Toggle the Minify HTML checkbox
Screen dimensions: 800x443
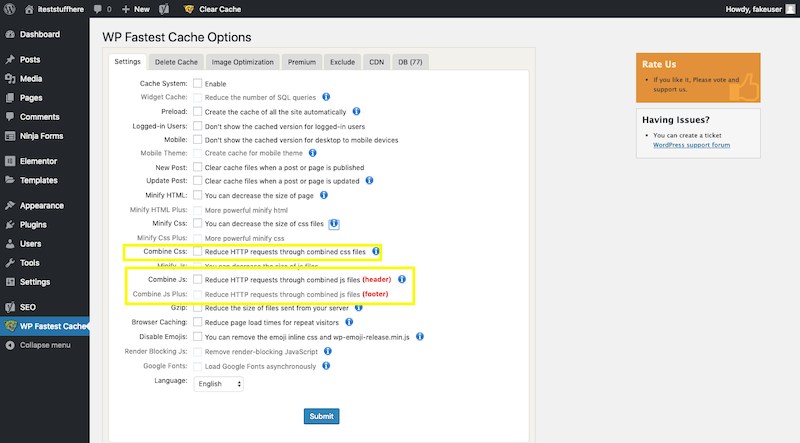[198, 196]
